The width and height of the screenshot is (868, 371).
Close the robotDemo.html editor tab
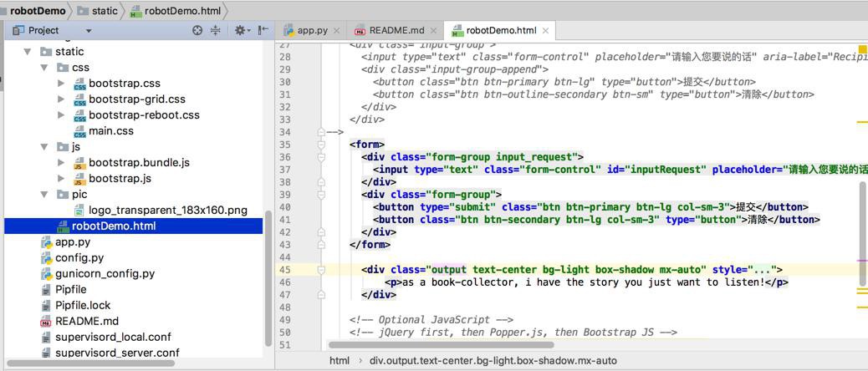546,31
